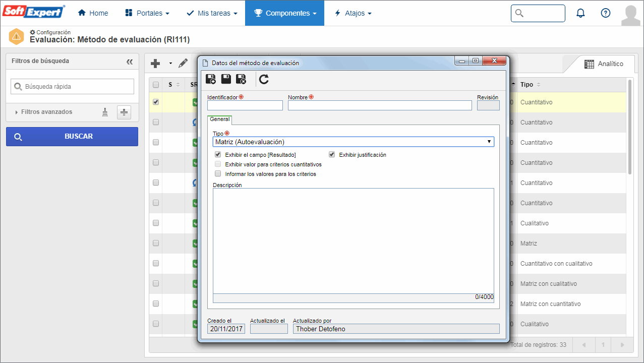Click Total de registros: 33 text
Image resolution: width=644 pixels, height=363 pixels.
(x=538, y=345)
